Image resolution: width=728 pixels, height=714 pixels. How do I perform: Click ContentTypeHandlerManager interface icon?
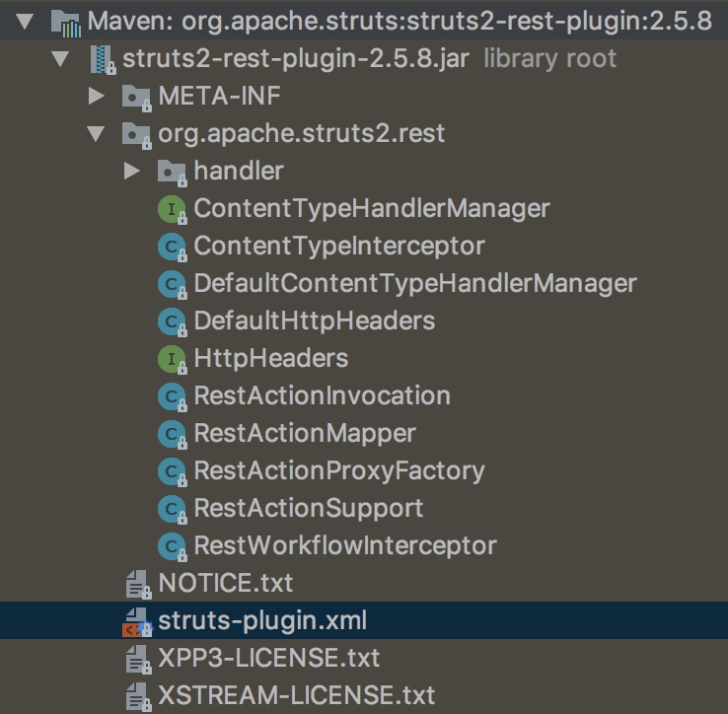click(173, 210)
